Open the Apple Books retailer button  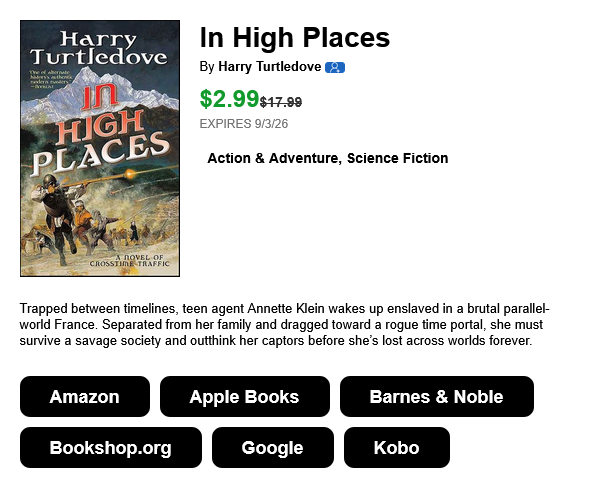(245, 397)
